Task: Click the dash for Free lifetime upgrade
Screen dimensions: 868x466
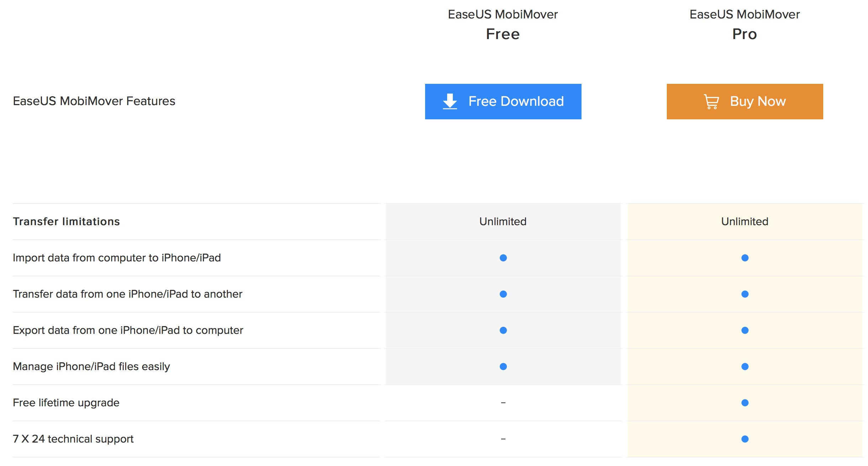Action: 503,403
